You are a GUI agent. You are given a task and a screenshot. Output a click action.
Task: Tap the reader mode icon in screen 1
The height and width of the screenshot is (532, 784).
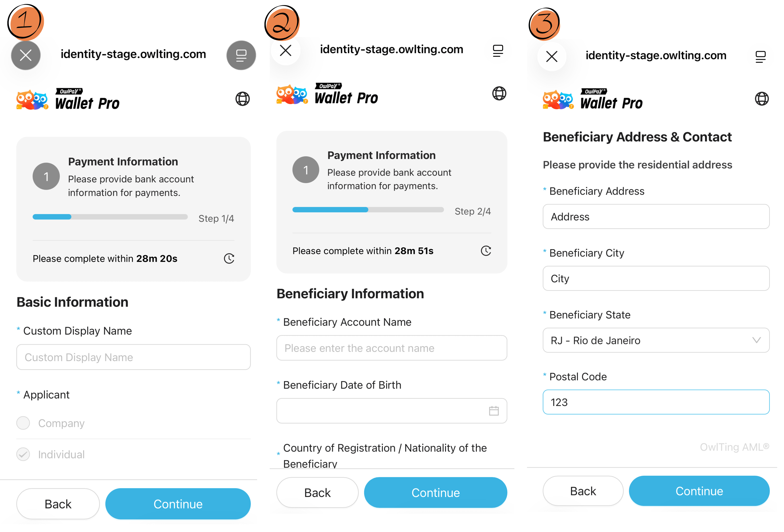pyautogui.click(x=241, y=55)
